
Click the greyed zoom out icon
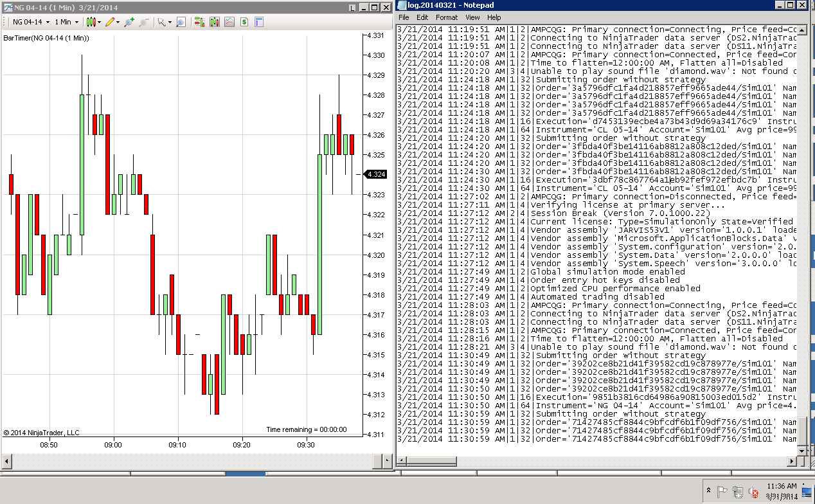pyautogui.click(x=144, y=22)
